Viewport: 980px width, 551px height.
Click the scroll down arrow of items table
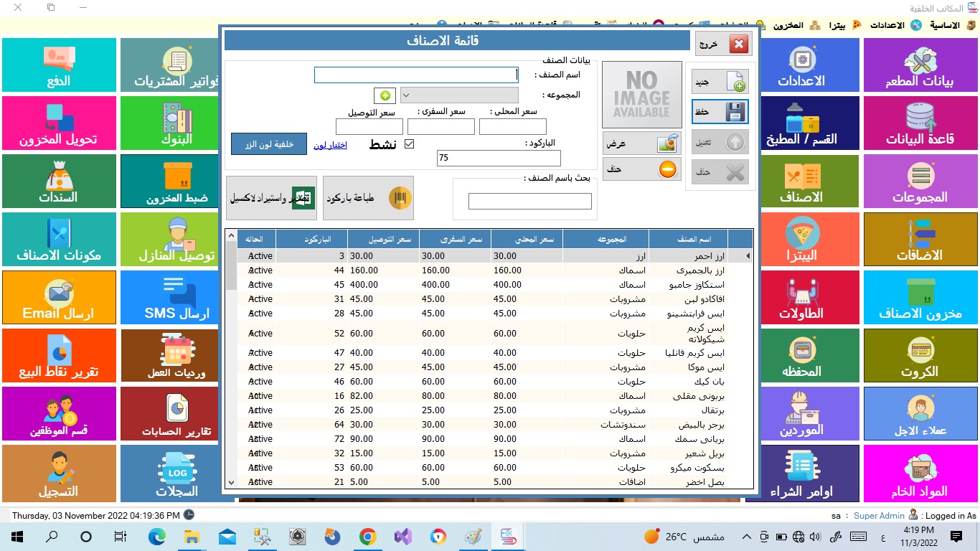231,483
